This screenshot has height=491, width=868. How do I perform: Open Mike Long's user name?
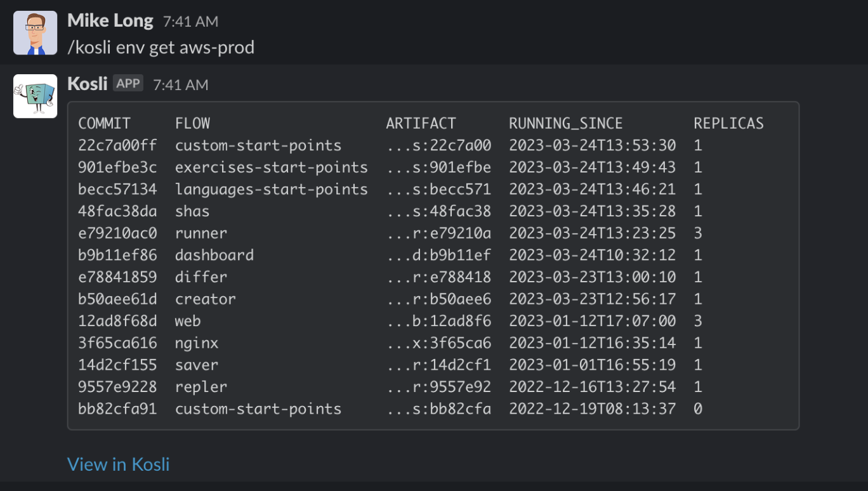110,21
